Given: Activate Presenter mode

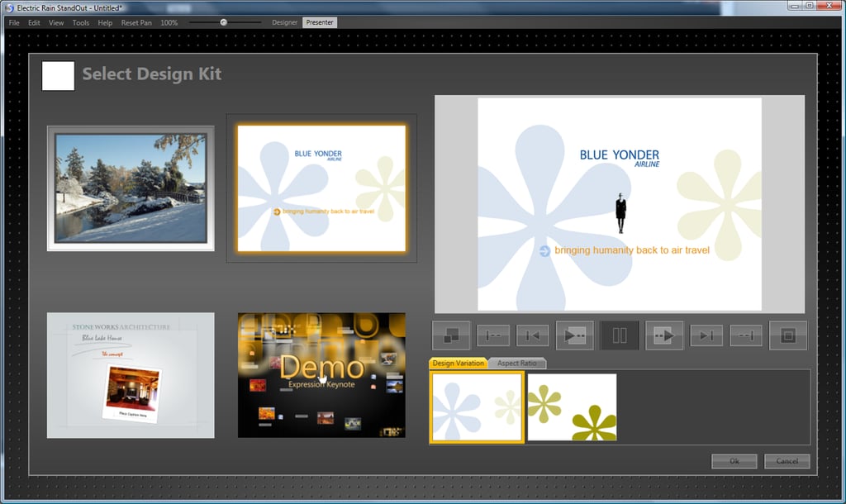Looking at the screenshot, I should point(320,22).
